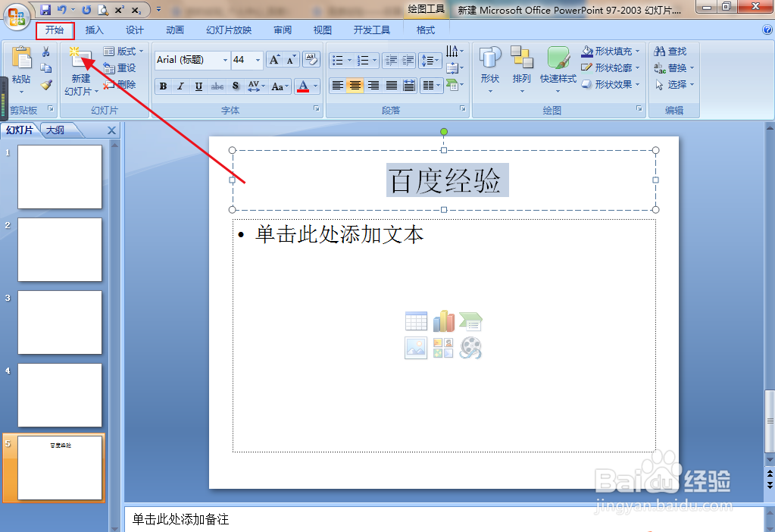Insert a new slide via the 新建幻灯片 icon
Screen dimensions: 775x532
pyautogui.click(x=81, y=58)
